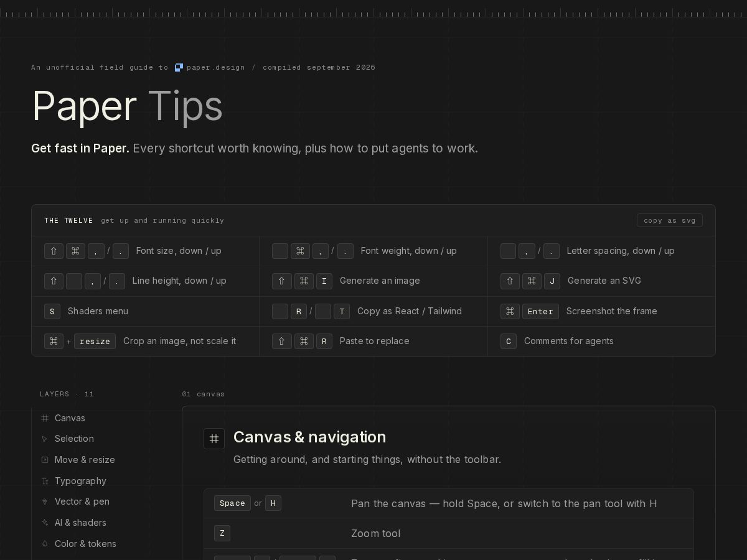This screenshot has width=747, height=560.
Task: Click the AI & shaders sparkle icon
Action: [x=45, y=523]
